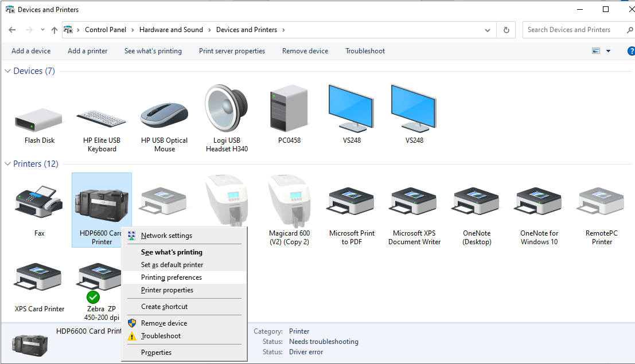Click Troubleshoot in the toolbar
The height and width of the screenshot is (364, 635).
pyautogui.click(x=365, y=51)
